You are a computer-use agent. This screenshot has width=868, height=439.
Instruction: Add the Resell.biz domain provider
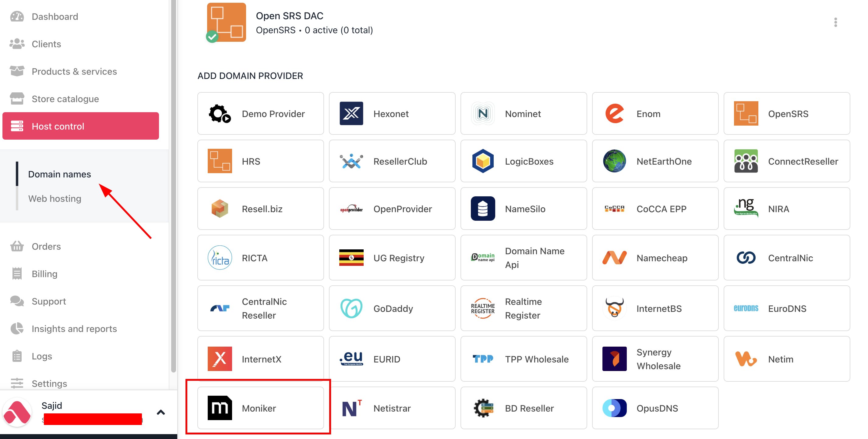click(260, 209)
